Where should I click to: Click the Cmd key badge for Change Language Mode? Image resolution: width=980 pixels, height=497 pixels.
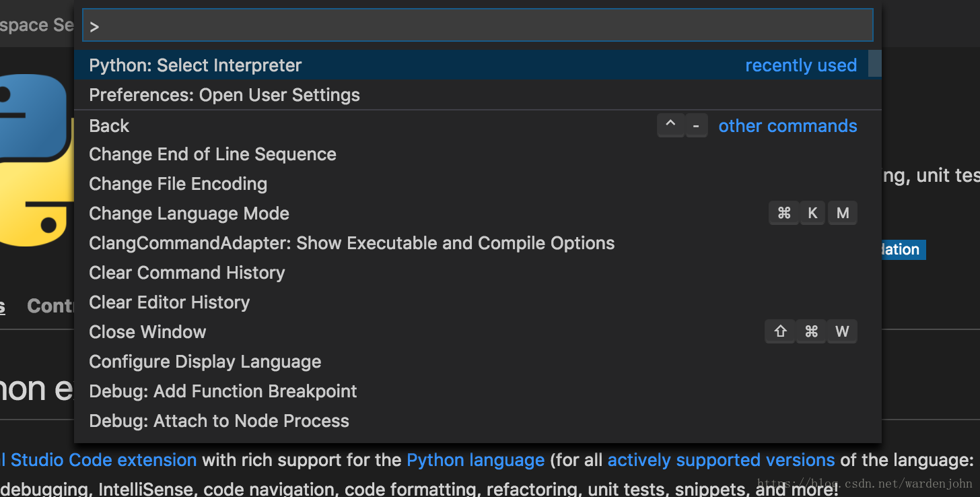pos(783,213)
